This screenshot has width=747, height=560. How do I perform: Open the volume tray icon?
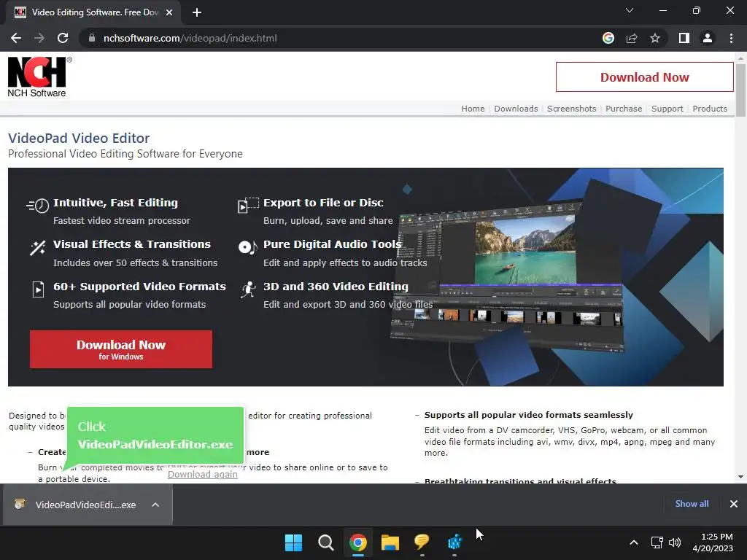click(675, 542)
